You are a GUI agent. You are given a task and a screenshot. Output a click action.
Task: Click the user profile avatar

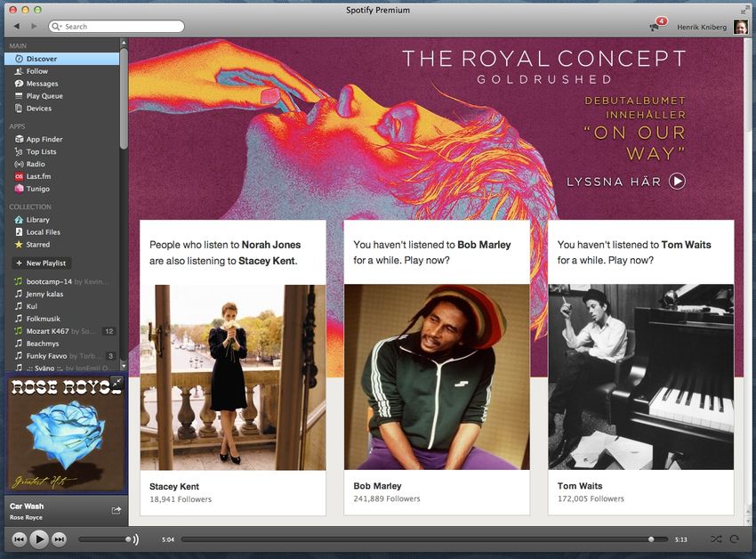coord(740,27)
